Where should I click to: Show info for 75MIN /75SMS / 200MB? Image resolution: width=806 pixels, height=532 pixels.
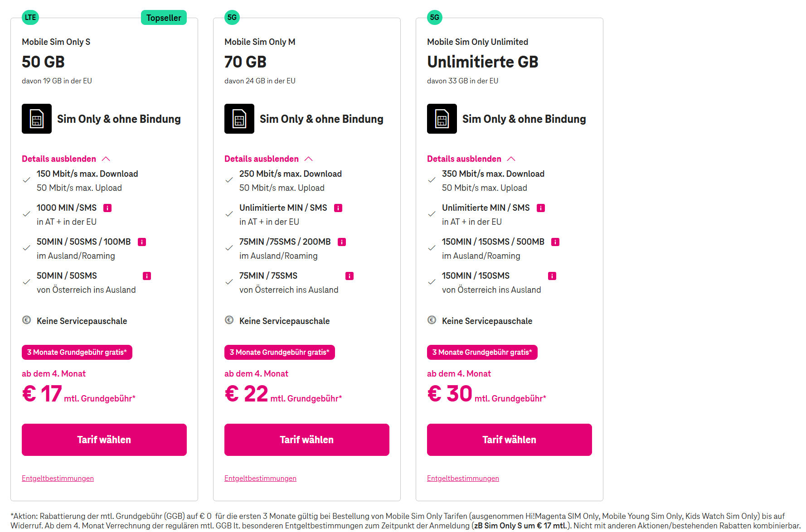342,242
